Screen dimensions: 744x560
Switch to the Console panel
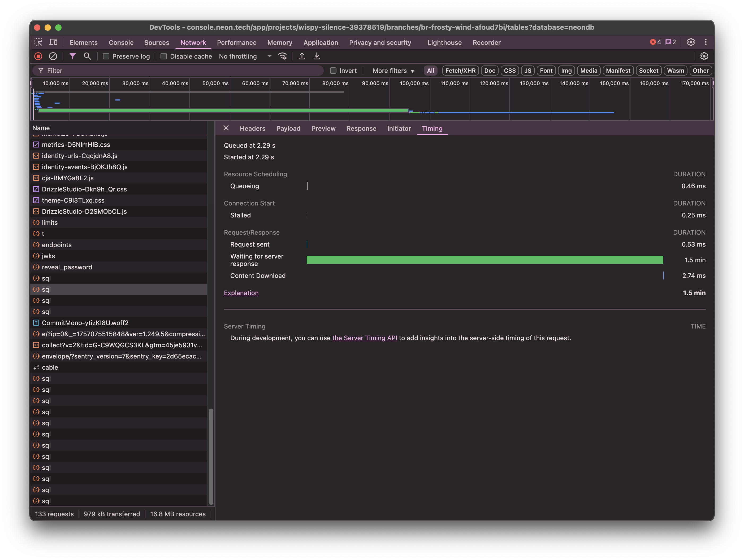[121, 42]
